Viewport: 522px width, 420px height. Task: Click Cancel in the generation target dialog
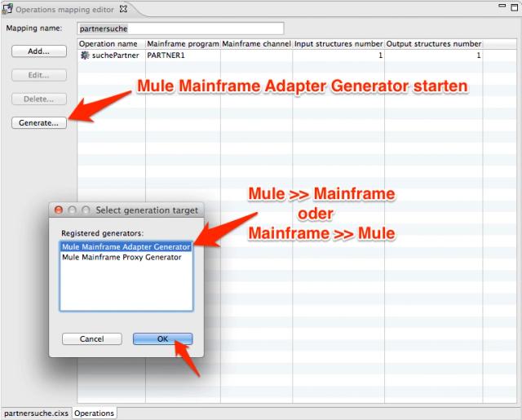coord(91,338)
